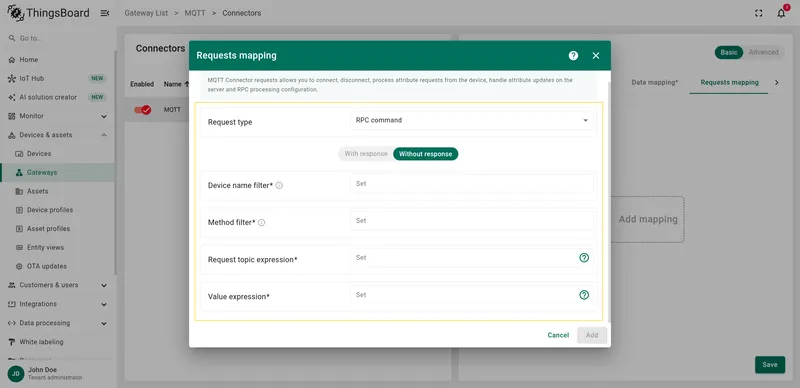This screenshot has height=388, width=800.
Task: Expand Monitor section in sidebar
Action: (x=57, y=116)
